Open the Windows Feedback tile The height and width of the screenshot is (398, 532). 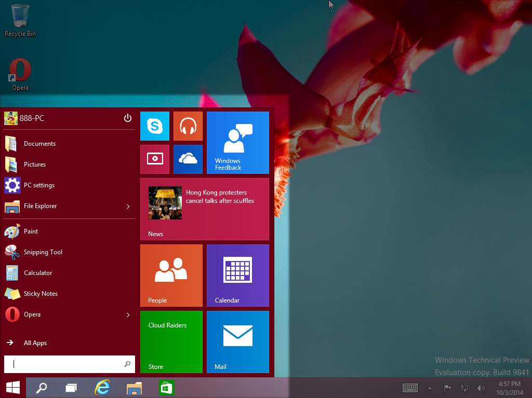238,143
